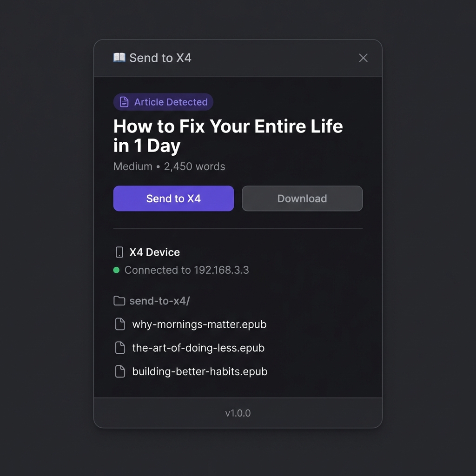Image resolution: width=476 pixels, height=476 pixels.
Task: Click the Download button
Action: [x=302, y=198]
